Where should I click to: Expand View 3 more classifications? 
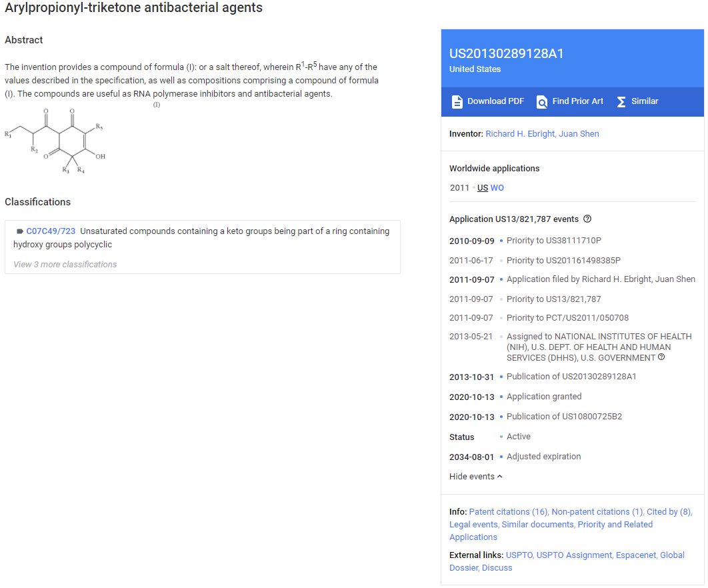[x=65, y=264]
